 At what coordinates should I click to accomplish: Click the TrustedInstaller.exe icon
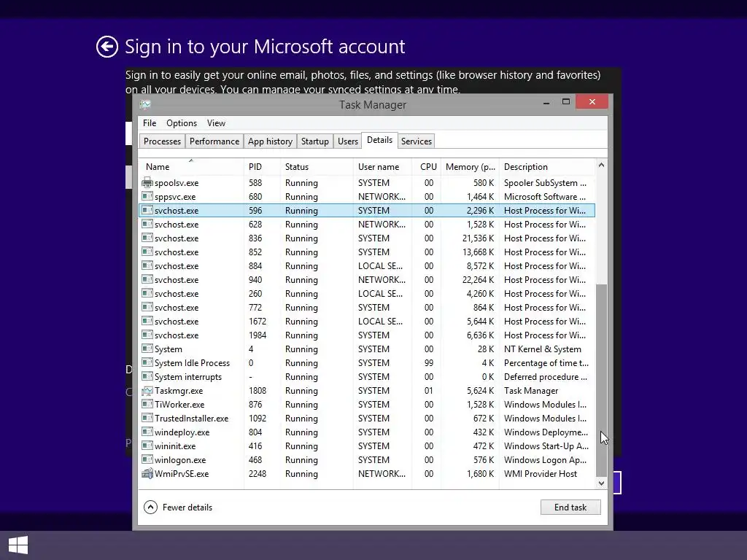point(147,418)
